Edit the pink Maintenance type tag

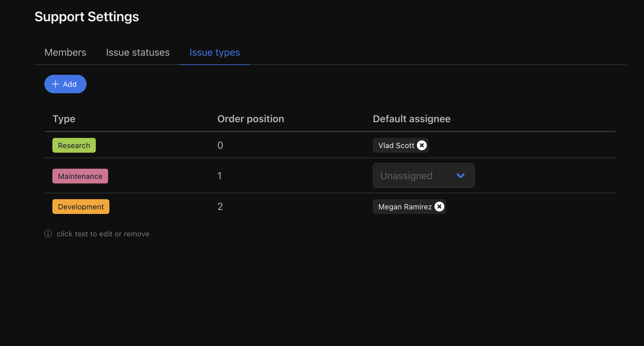point(80,176)
